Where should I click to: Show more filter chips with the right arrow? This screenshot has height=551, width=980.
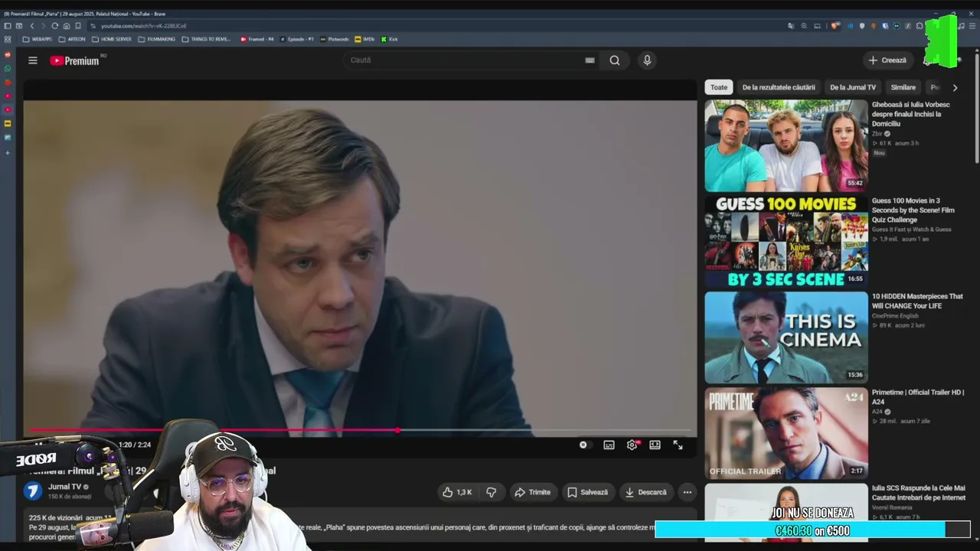[955, 87]
